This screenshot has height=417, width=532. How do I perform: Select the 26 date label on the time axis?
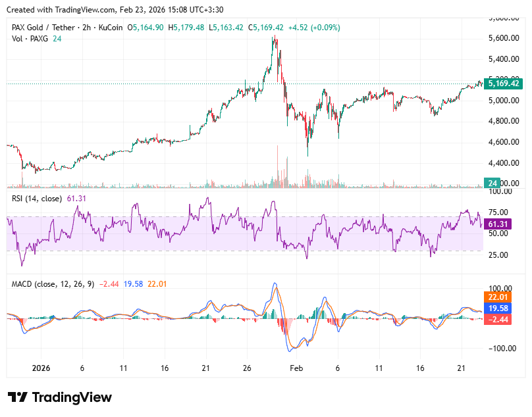[247, 368]
